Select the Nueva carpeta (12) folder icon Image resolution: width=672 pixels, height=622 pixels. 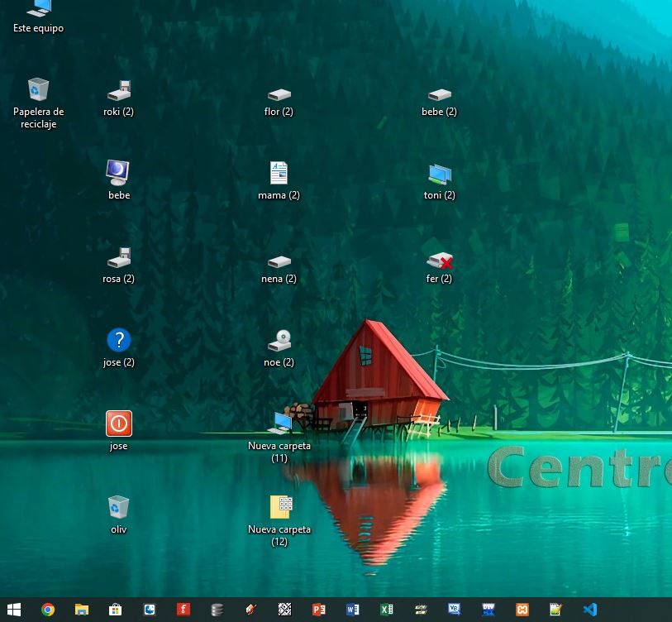(x=280, y=506)
